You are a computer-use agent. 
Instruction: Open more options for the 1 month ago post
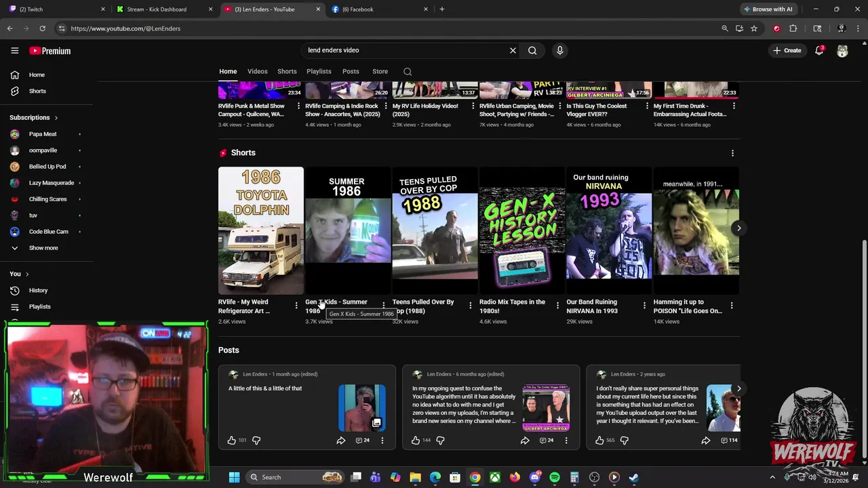click(x=382, y=441)
